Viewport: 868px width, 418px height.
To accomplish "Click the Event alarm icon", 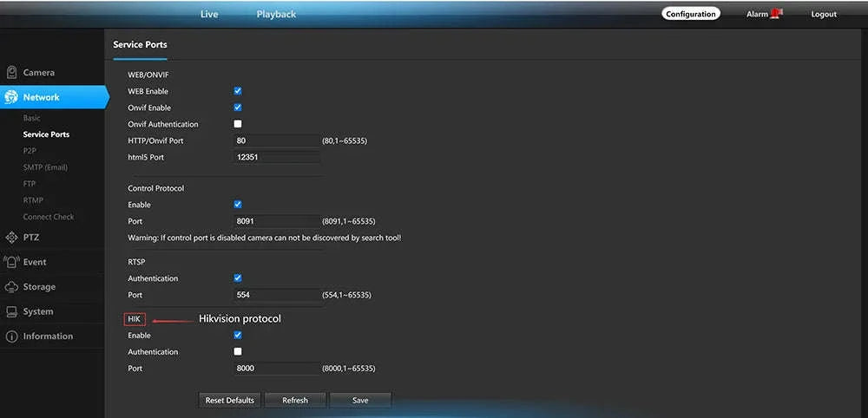I will 11,262.
